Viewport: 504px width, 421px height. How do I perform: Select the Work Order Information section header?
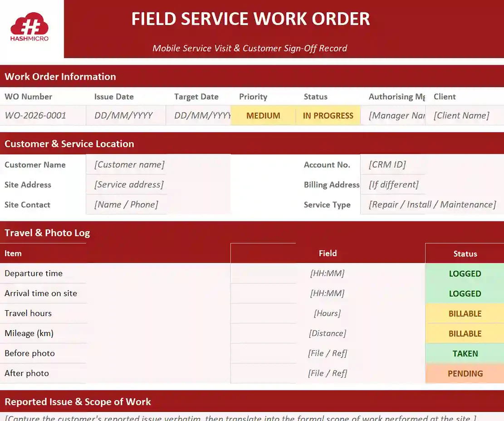click(x=252, y=76)
